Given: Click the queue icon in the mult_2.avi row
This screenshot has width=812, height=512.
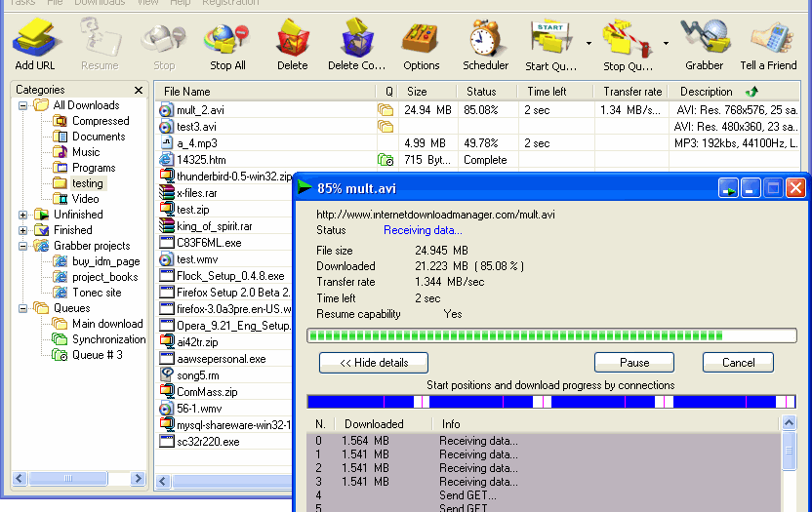Looking at the screenshot, I should 386,110.
